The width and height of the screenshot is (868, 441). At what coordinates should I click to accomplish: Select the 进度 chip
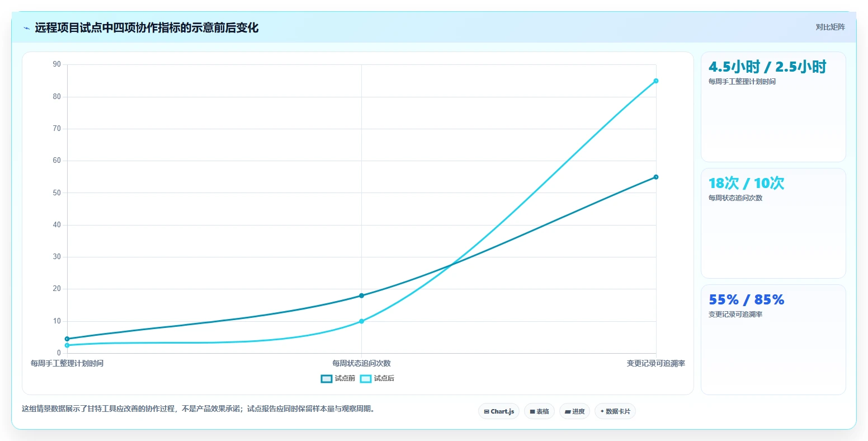[x=575, y=411]
